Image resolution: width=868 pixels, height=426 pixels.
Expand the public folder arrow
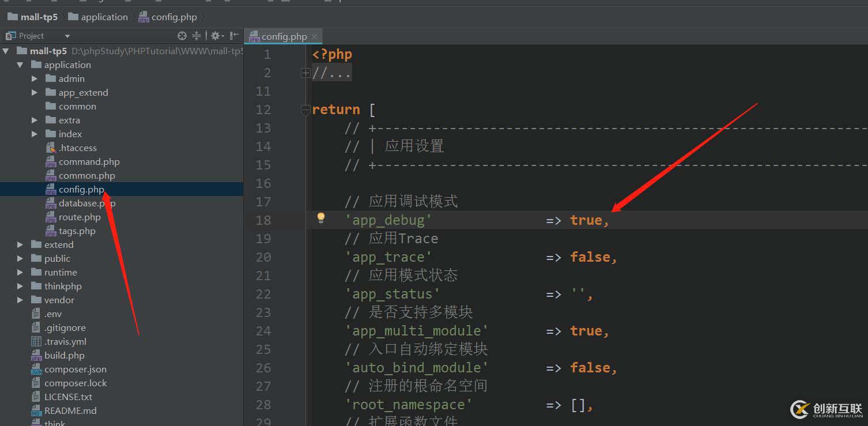pyautogui.click(x=20, y=258)
